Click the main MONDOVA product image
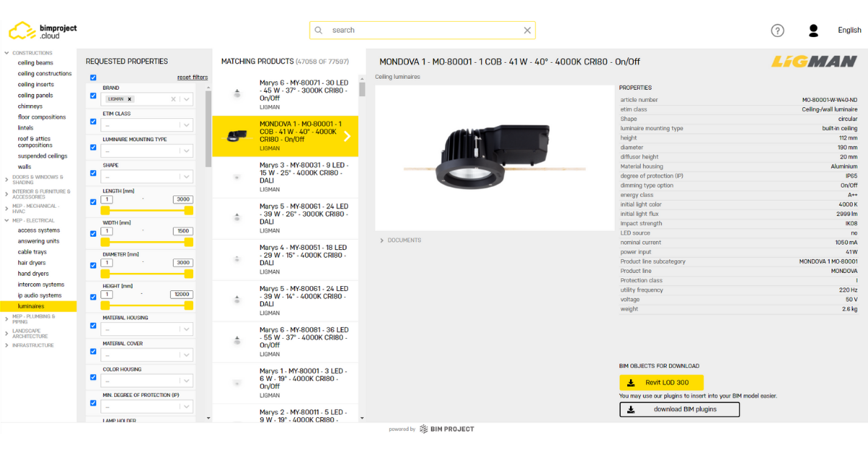 [x=495, y=156]
